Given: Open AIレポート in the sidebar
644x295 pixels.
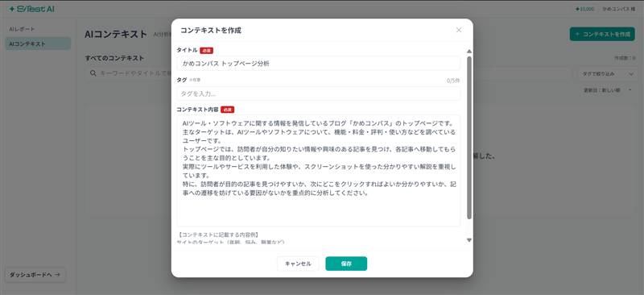Looking at the screenshot, I should 23,30.
